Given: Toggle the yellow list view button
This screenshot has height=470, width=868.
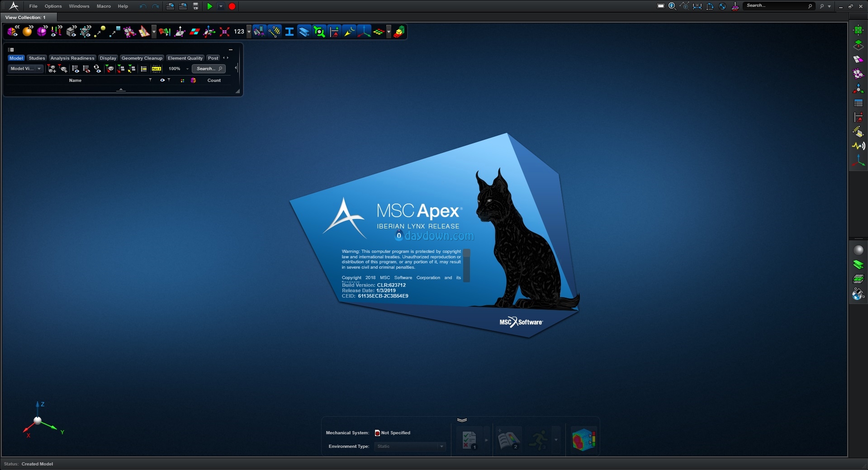Looking at the screenshot, I should tap(144, 69).
